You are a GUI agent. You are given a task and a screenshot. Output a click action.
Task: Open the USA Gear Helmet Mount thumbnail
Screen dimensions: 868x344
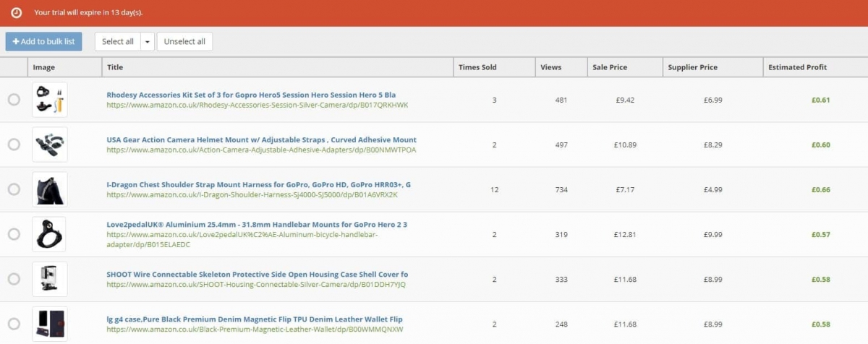50,145
